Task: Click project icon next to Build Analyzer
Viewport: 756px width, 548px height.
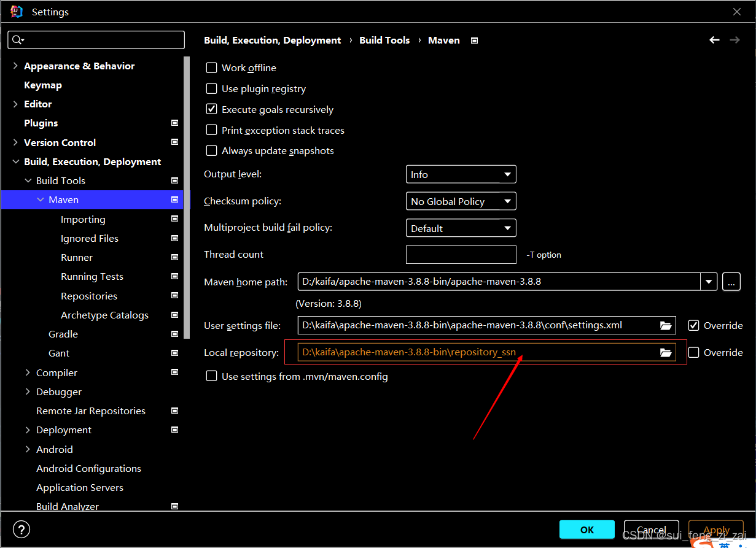Action: [174, 506]
